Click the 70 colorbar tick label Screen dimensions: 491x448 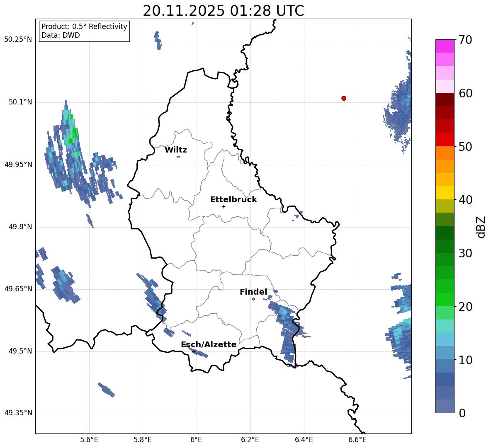(x=465, y=40)
